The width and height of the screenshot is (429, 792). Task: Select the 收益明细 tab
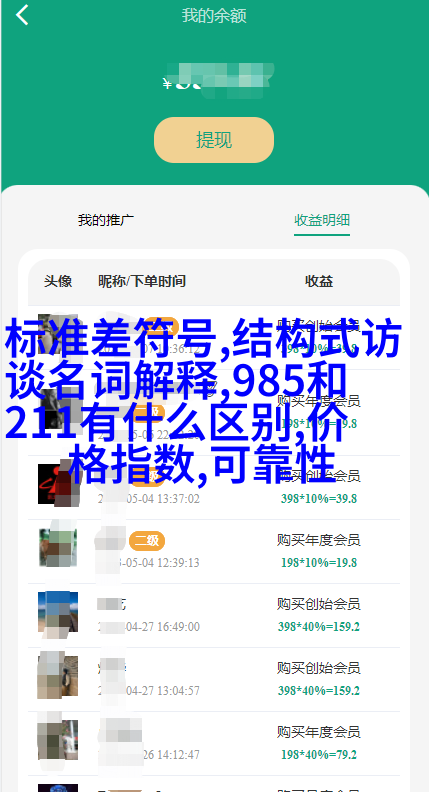322,220
